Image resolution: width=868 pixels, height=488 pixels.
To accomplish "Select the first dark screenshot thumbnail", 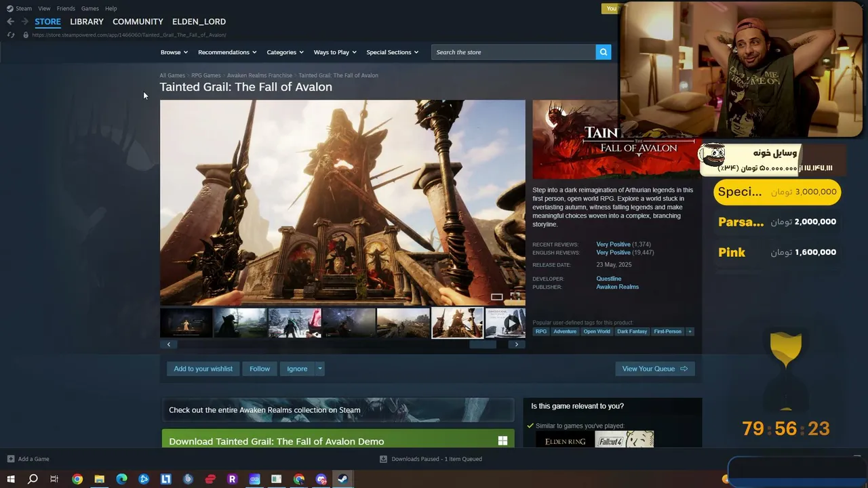I will (186, 323).
